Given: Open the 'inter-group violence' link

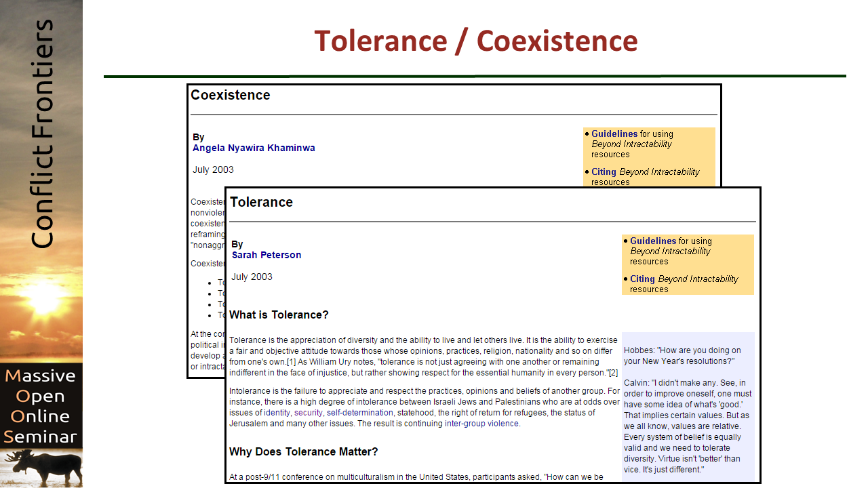Looking at the screenshot, I should pos(481,424).
